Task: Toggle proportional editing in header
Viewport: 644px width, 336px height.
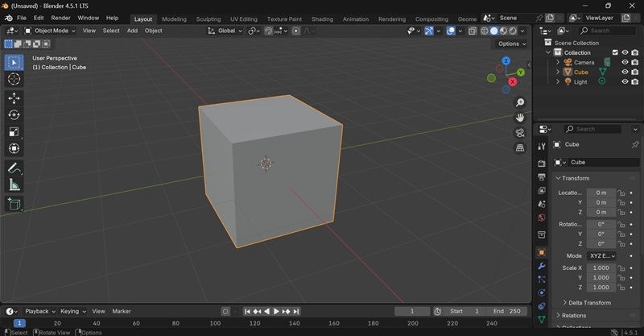Action: (295, 31)
